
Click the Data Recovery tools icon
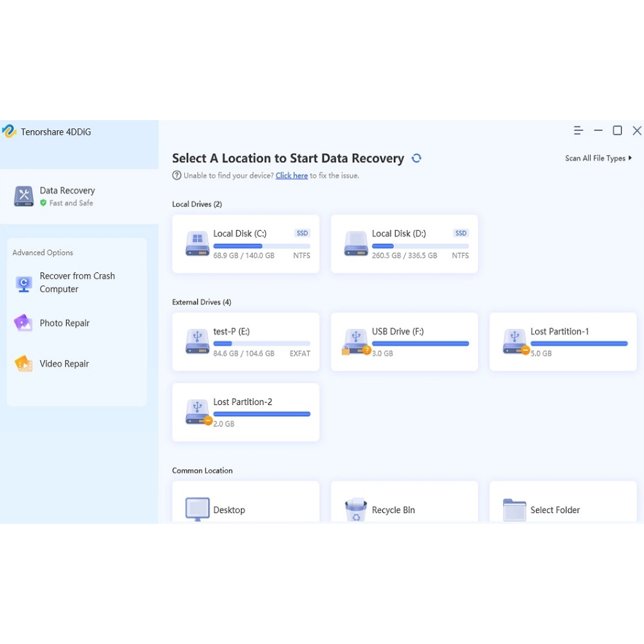(x=24, y=196)
